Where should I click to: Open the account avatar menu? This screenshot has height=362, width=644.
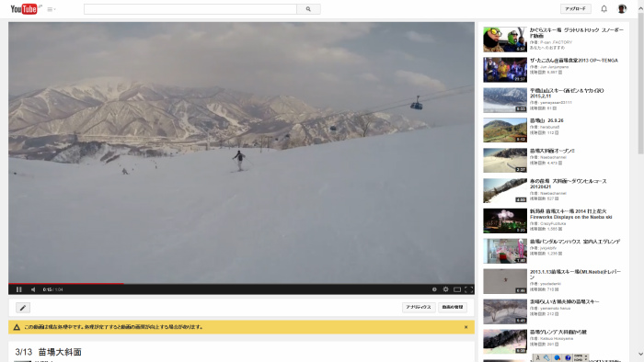pos(622,8)
